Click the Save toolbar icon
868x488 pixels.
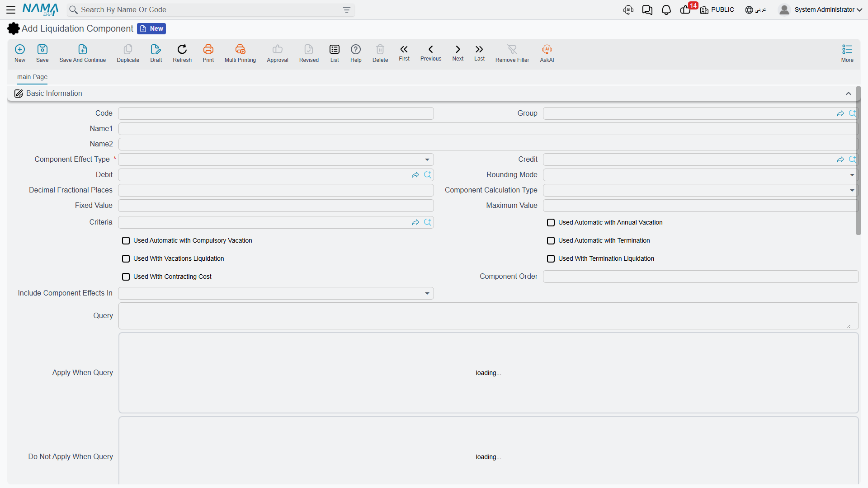click(42, 49)
